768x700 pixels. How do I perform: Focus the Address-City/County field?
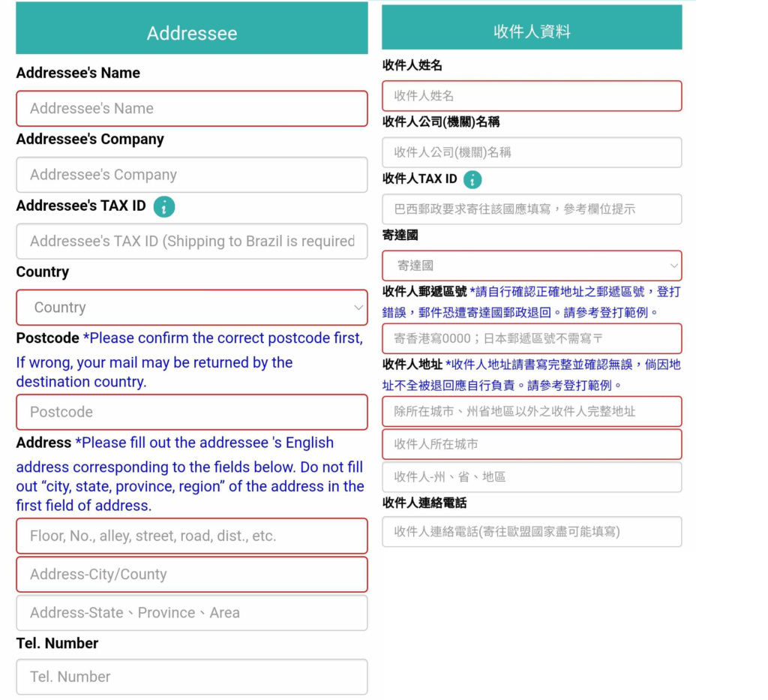coord(192,575)
